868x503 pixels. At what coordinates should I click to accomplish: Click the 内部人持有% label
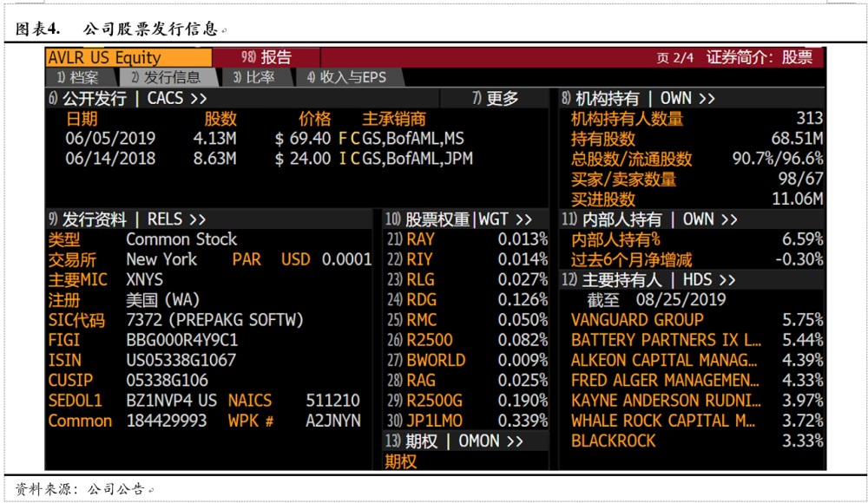tap(615, 239)
